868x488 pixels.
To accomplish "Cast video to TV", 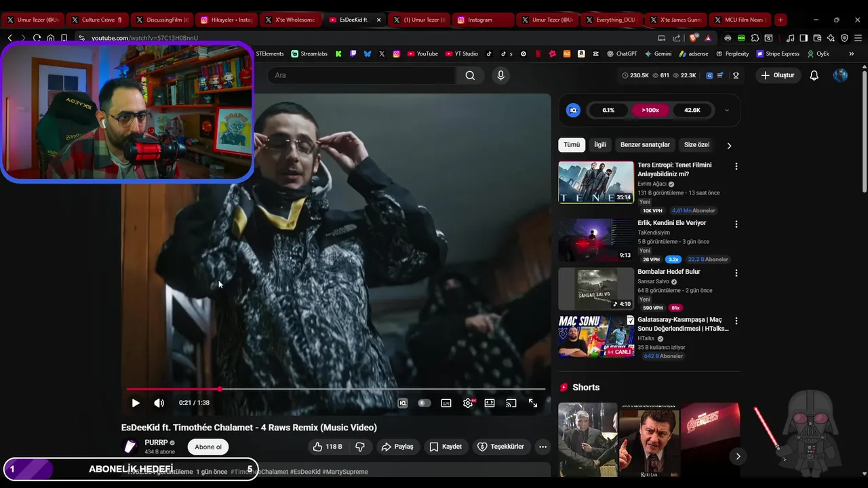I will [x=511, y=403].
